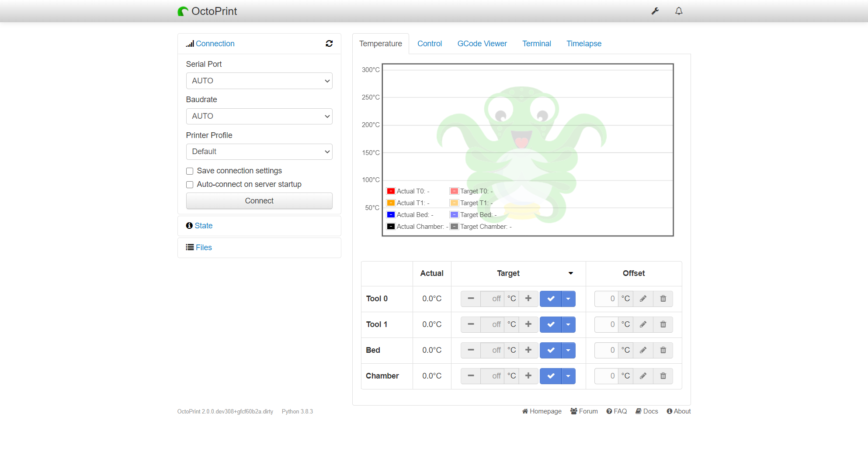The height and width of the screenshot is (458, 868).
Task: Open Chamber temperature preset dropdown
Action: 568,376
